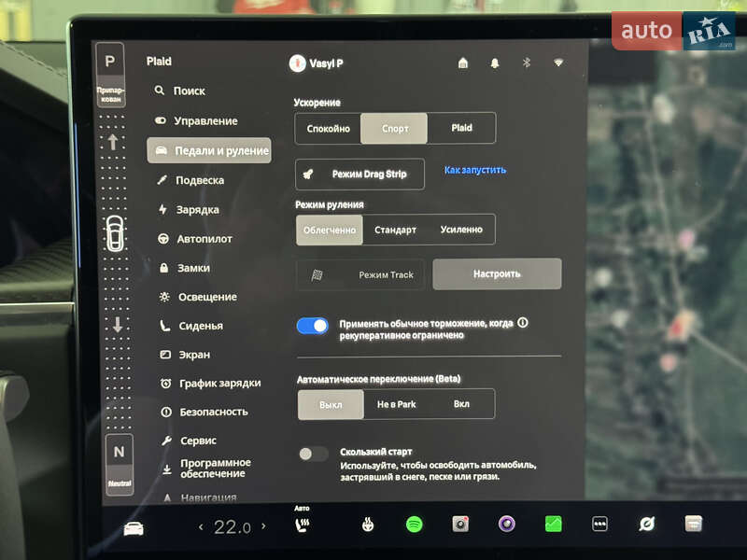
Task: Open the Управление menu section
Action: [x=196, y=120]
